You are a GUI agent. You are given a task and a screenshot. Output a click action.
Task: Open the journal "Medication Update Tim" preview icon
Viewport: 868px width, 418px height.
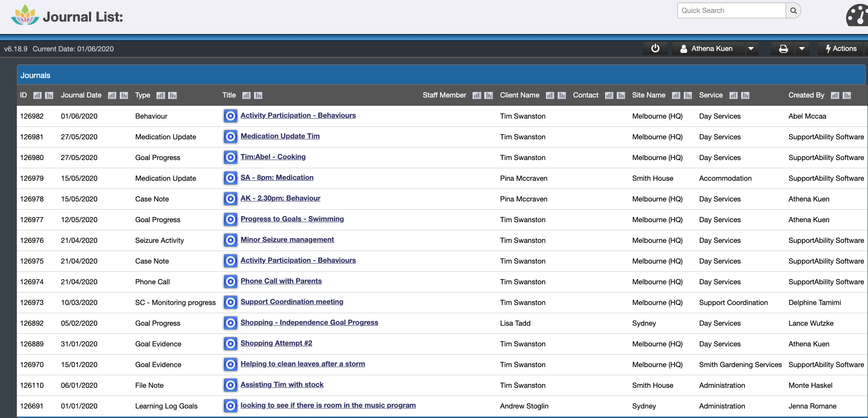point(230,136)
